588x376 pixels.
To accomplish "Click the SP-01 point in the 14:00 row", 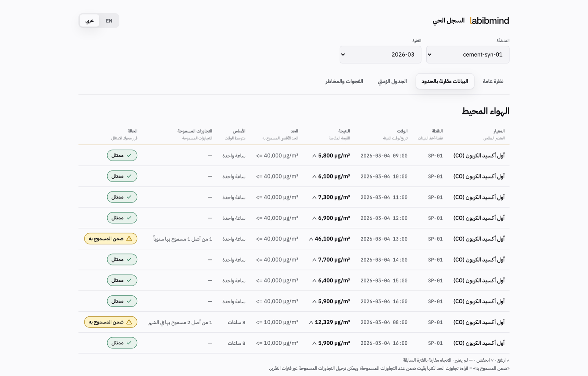I will [x=435, y=260].
